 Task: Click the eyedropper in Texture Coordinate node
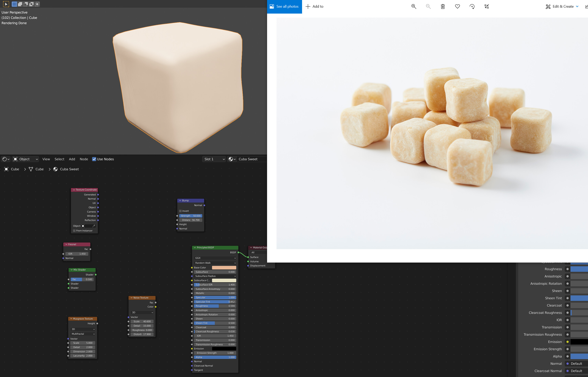coord(94,226)
